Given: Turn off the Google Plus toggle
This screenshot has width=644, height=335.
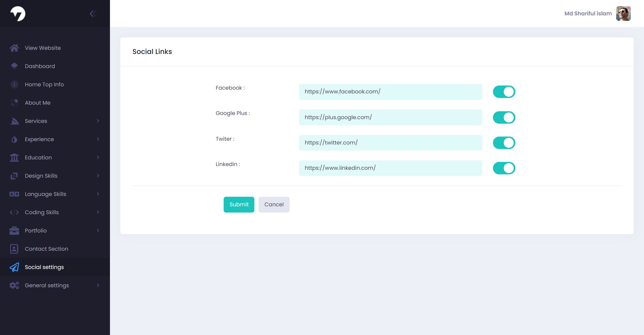Looking at the screenshot, I should pos(504,117).
